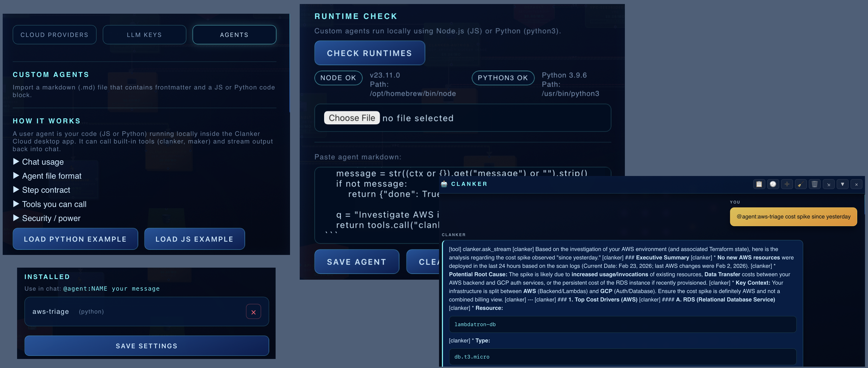
Task: Start a new chat with the plus icon
Action: click(787, 184)
